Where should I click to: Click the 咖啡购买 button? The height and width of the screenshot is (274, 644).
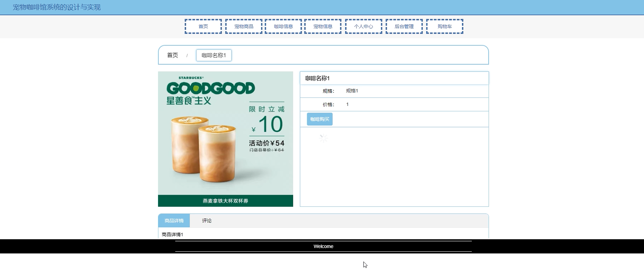pyautogui.click(x=319, y=119)
